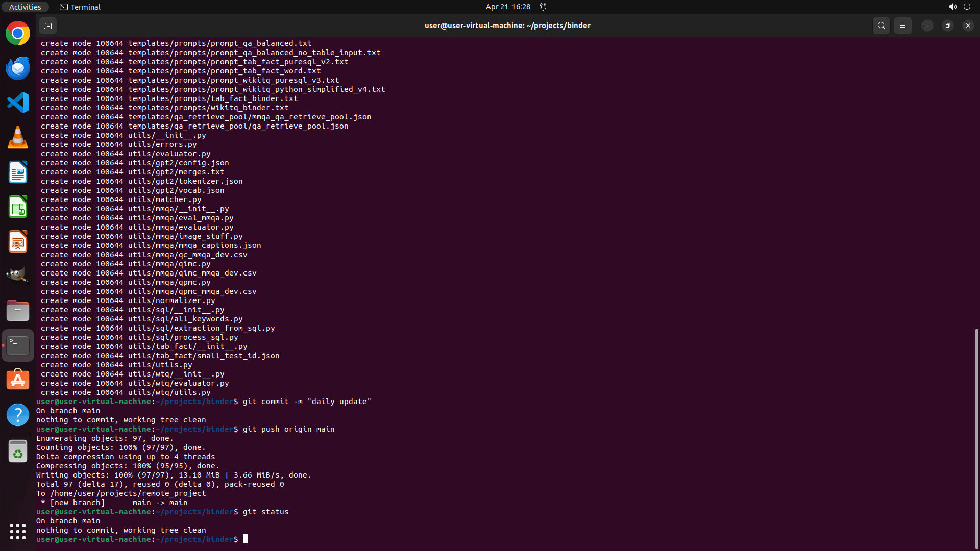Open LibreOffice Calc from the dock

tap(18, 207)
